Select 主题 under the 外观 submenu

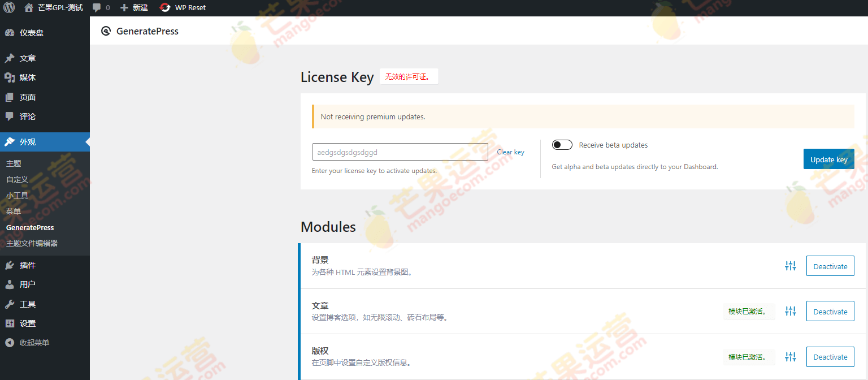(x=13, y=163)
